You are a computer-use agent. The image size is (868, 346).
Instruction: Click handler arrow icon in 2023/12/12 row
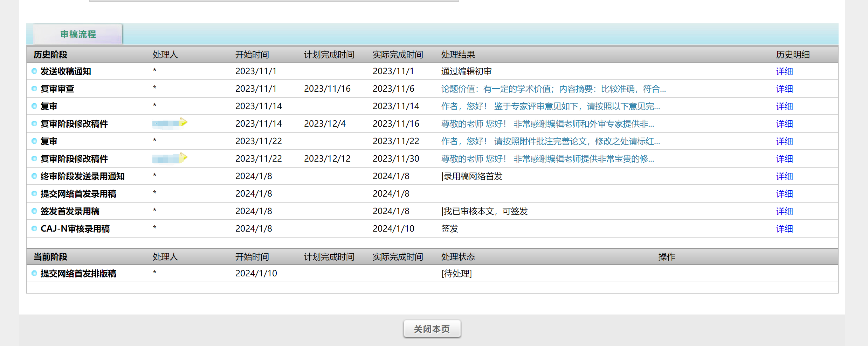(183, 157)
